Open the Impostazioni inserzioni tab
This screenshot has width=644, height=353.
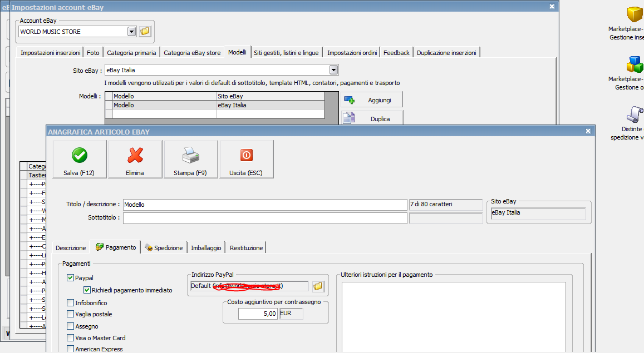51,53
